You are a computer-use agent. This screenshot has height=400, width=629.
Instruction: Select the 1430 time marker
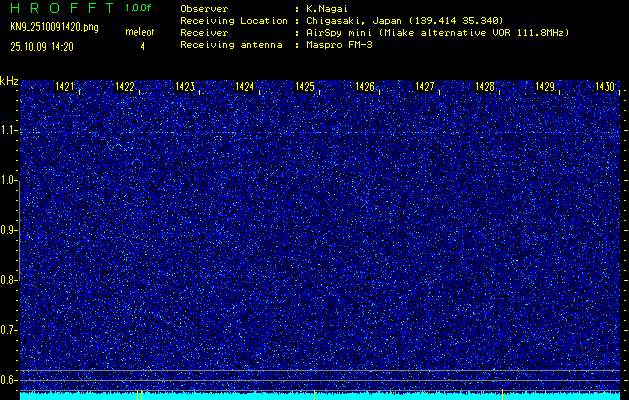[x=604, y=88]
